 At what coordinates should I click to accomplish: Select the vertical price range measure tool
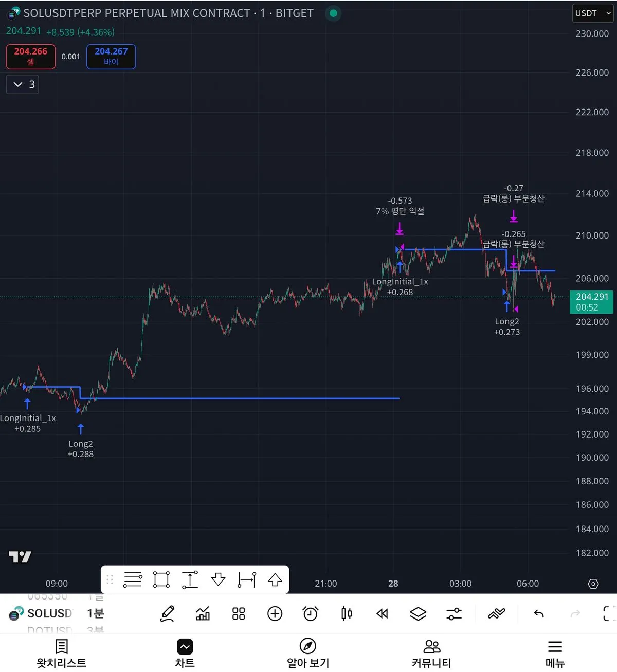pos(190,579)
